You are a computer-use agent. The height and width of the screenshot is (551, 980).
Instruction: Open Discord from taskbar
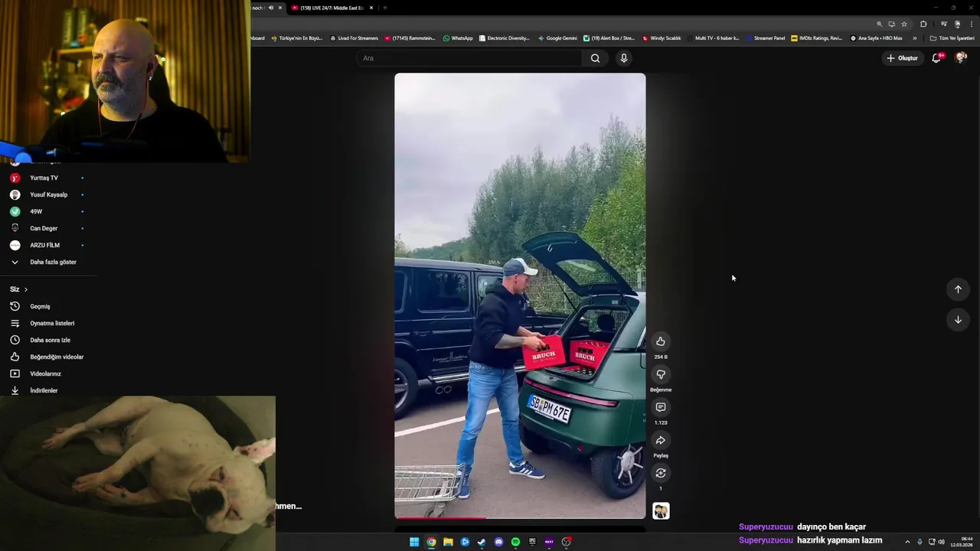tap(498, 542)
